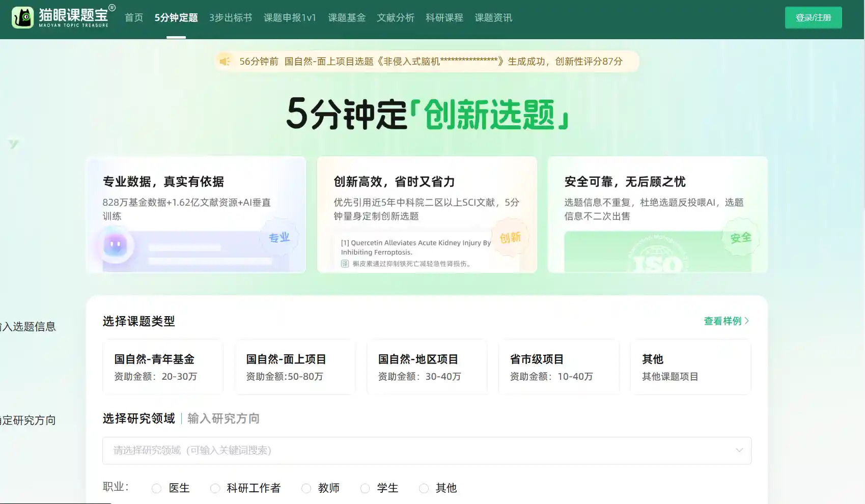The width and height of the screenshot is (865, 504).
Task: Select the 医生 occupation radio button
Action: click(157, 488)
